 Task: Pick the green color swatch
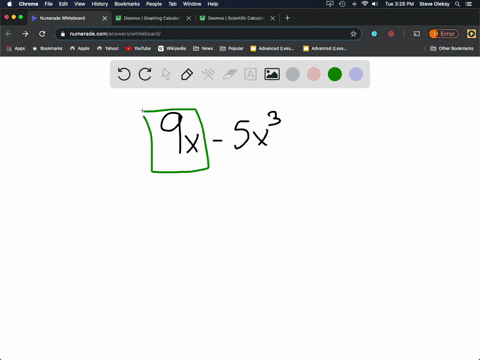(335, 74)
